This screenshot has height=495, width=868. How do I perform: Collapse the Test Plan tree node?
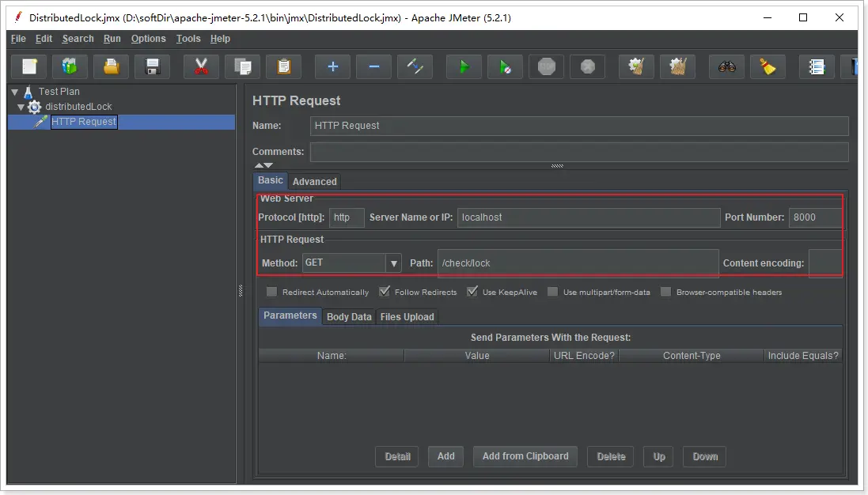tap(15, 92)
